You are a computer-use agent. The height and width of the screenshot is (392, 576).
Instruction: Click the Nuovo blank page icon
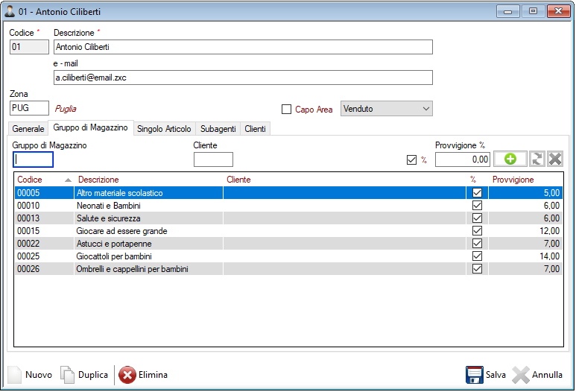pyautogui.click(x=16, y=375)
